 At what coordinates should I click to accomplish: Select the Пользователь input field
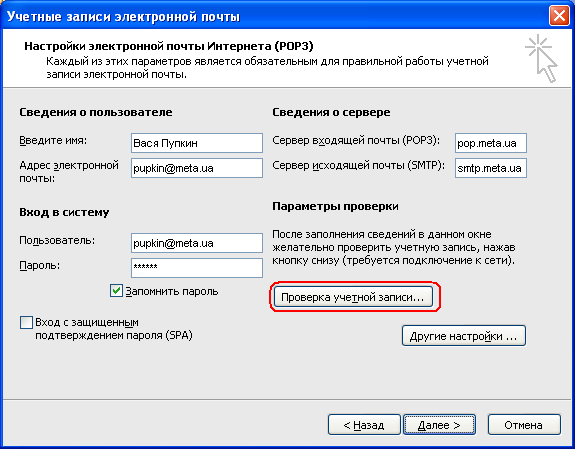tap(197, 243)
